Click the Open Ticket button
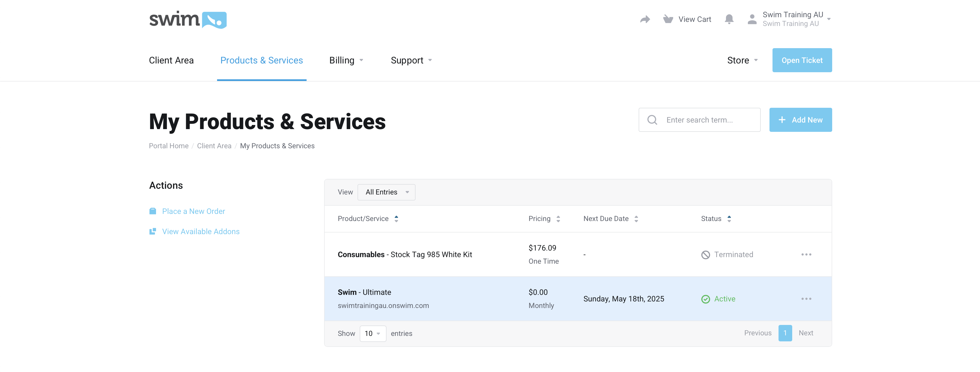 click(802, 60)
